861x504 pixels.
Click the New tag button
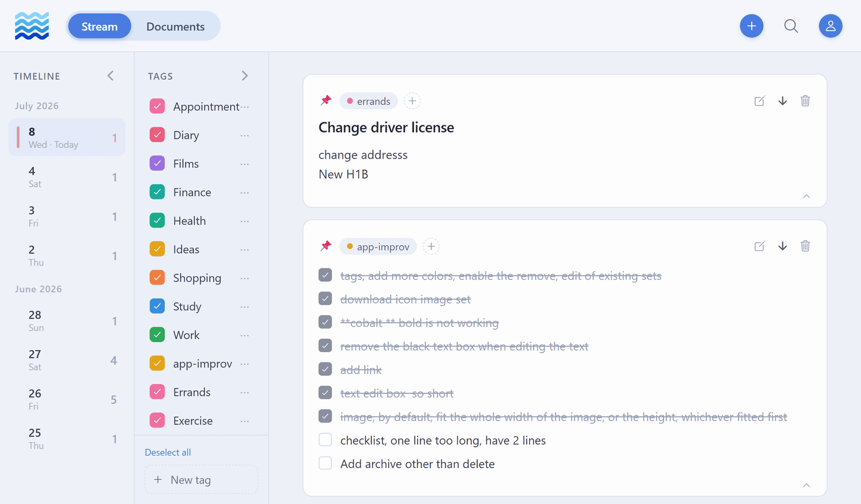click(201, 480)
